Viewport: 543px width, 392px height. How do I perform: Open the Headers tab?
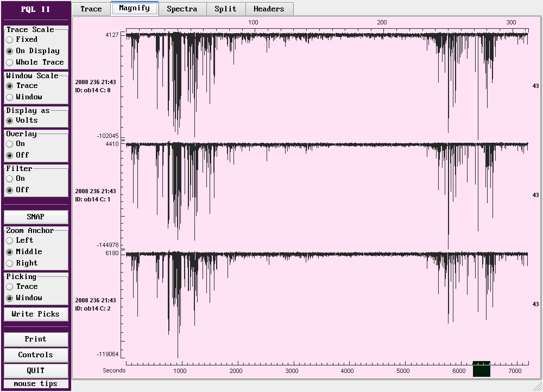point(269,9)
